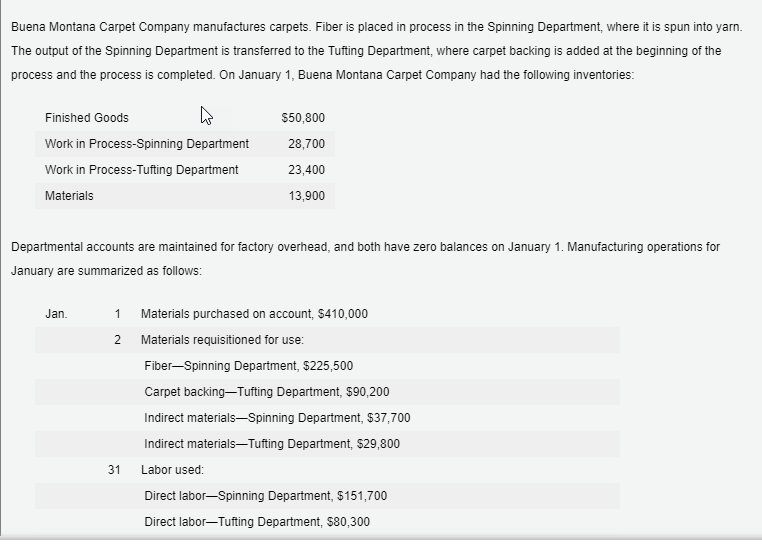Click the Materials purchased on account line
Viewport: 762px width, 545px height.
(254, 314)
